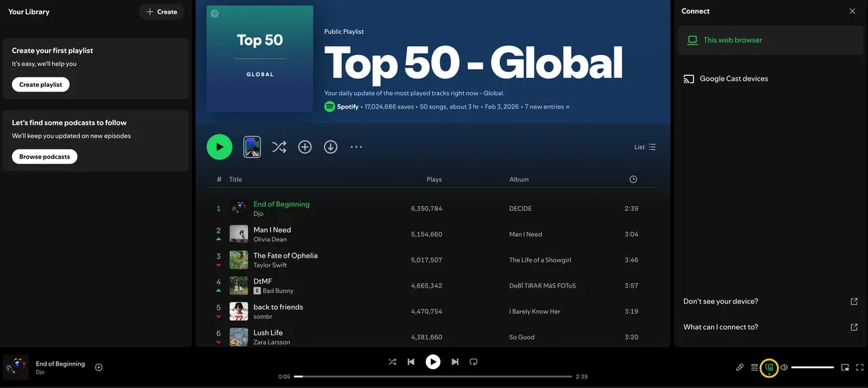The height and width of the screenshot is (388, 868).
Task: Save playlist to Your Library
Action: pyautogui.click(x=305, y=147)
